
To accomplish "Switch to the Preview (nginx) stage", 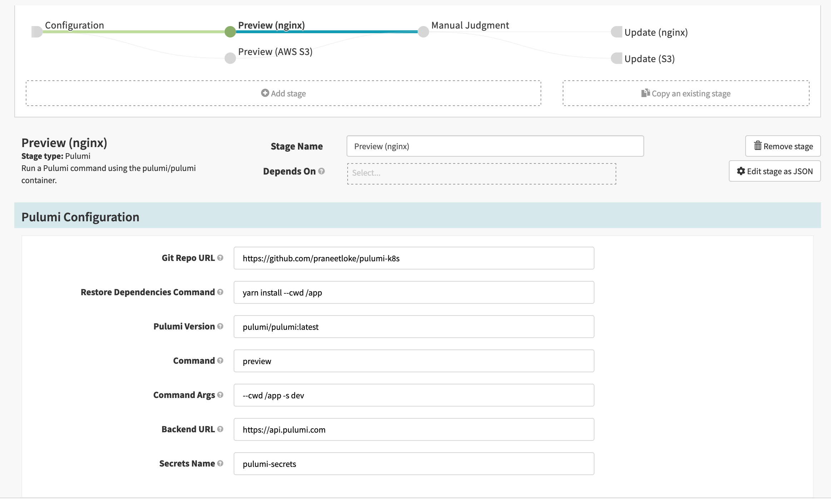I will pyautogui.click(x=230, y=32).
